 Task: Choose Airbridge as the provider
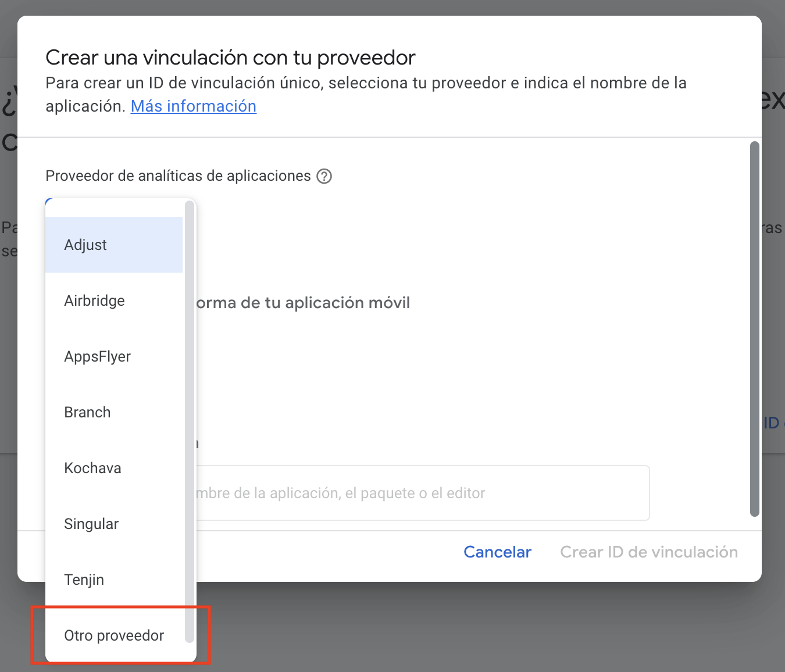[x=94, y=301]
